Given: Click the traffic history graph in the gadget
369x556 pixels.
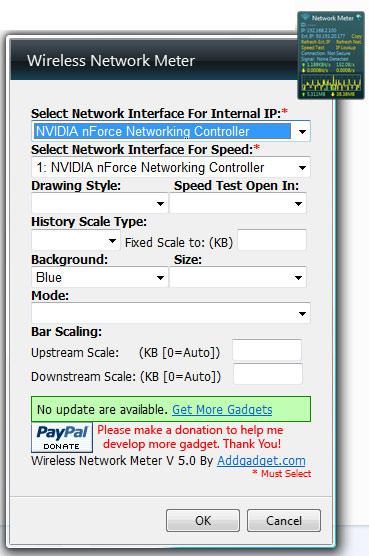Looking at the screenshot, I should pos(331,83).
